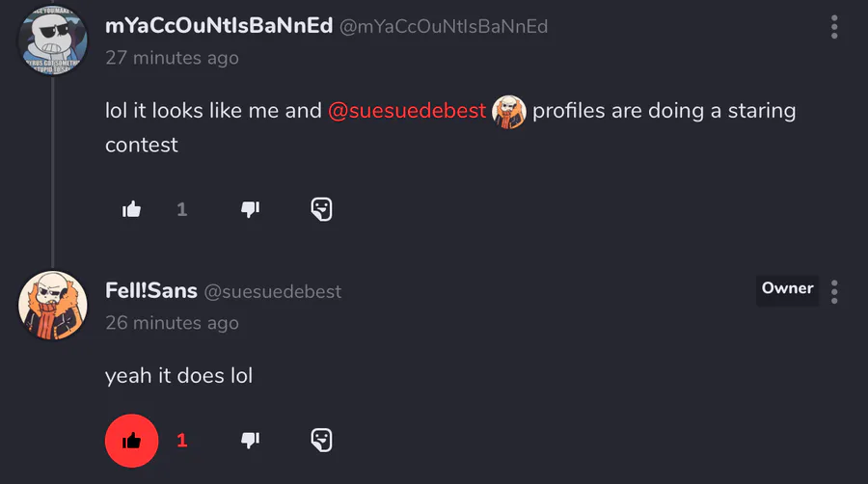
Task: Remove the red like on Fell!Sans's reply
Action: 132,441
